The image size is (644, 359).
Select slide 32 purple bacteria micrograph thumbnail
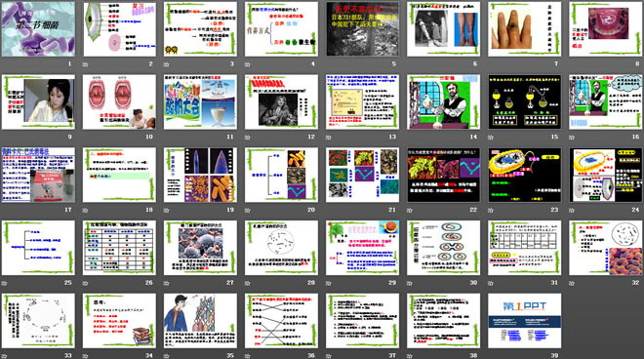[605, 248]
